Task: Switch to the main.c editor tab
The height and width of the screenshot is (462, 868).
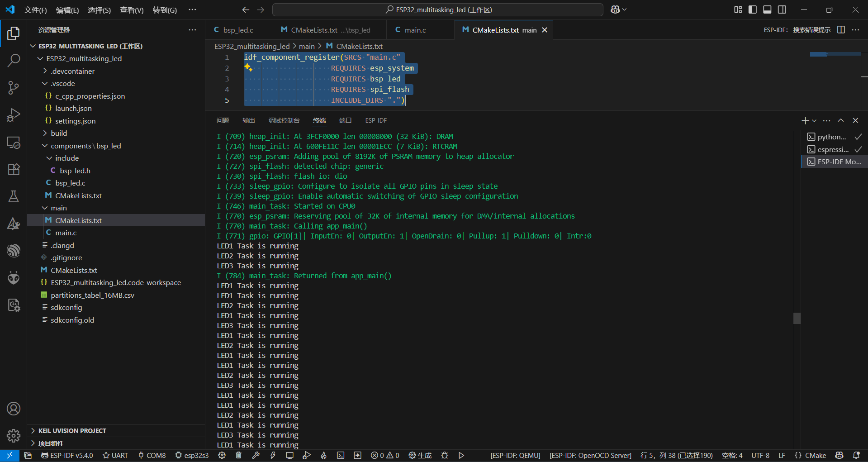Action: (x=415, y=30)
